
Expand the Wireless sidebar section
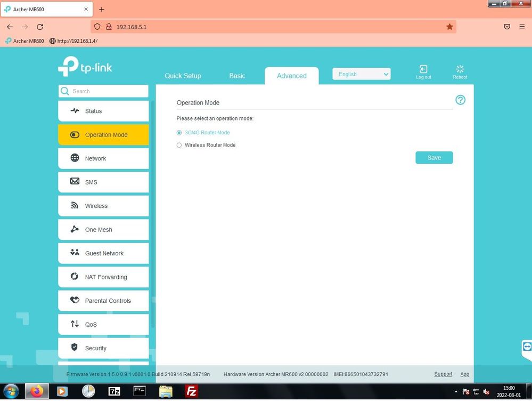(103, 206)
